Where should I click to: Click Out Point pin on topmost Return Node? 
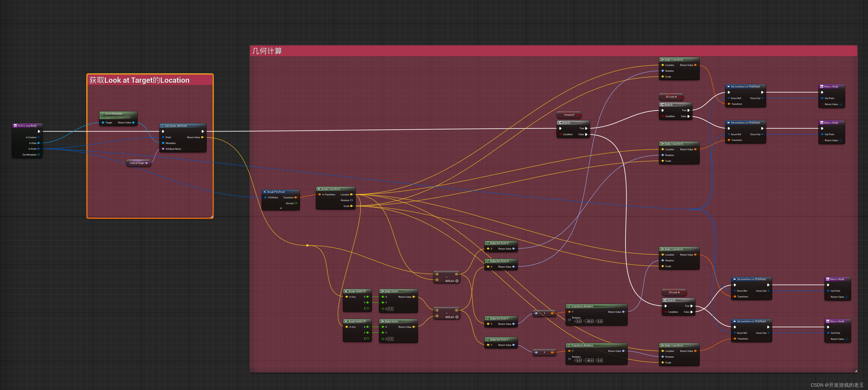822,98
